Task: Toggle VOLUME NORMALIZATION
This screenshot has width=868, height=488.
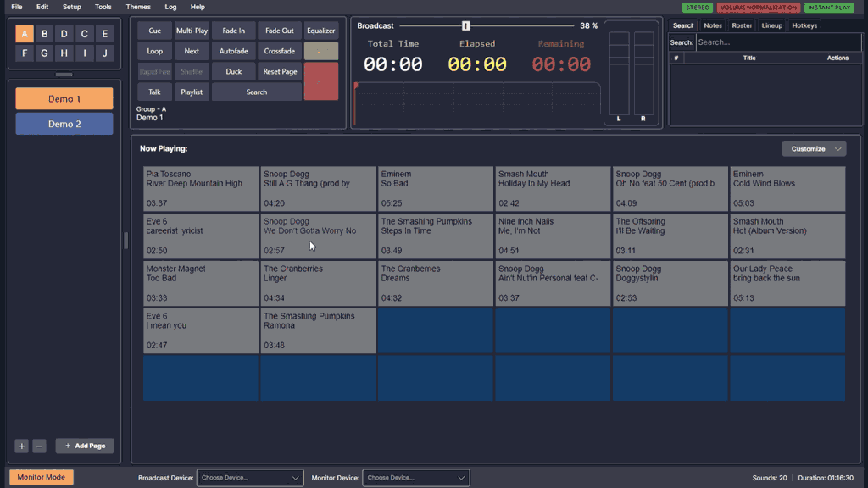Action: click(759, 8)
